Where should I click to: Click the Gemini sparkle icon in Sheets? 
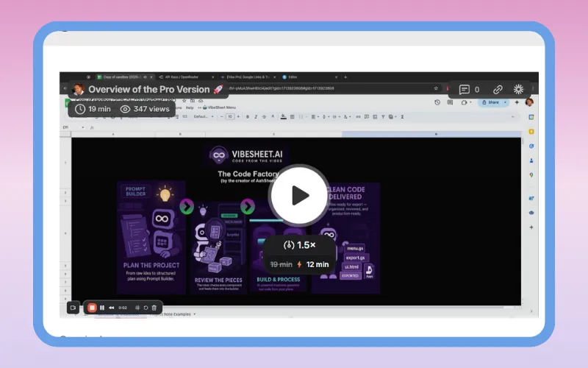(517, 102)
